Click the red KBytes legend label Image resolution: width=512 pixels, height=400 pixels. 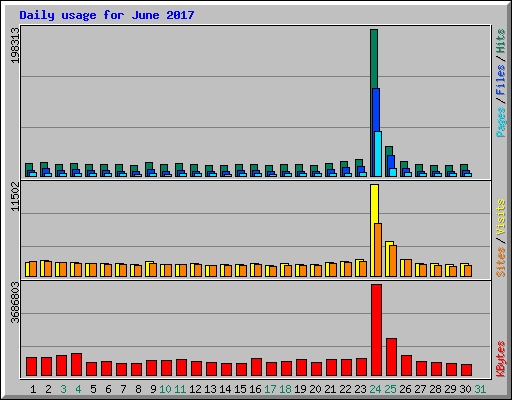click(501, 359)
